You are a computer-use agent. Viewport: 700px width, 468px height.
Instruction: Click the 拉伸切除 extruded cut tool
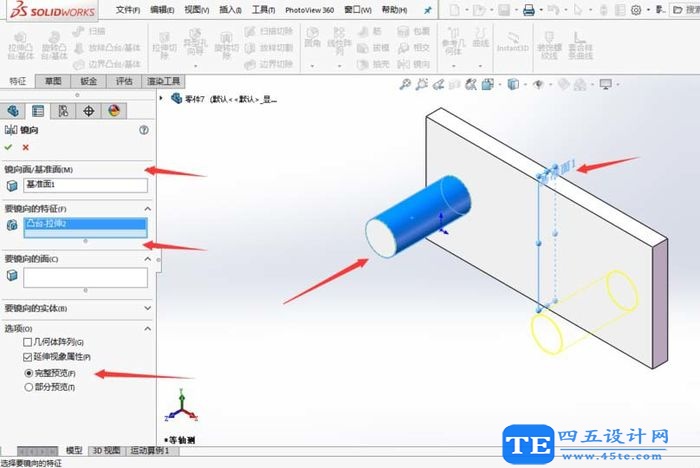164,46
